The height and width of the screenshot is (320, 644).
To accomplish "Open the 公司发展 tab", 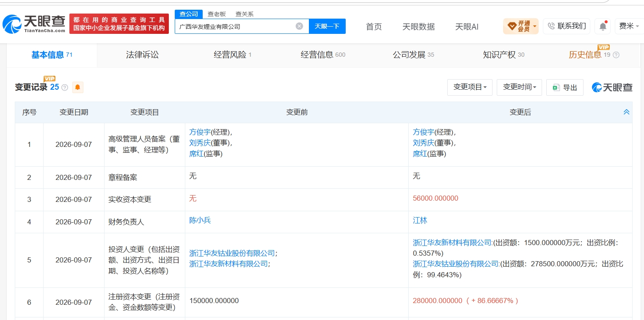I will click(413, 55).
